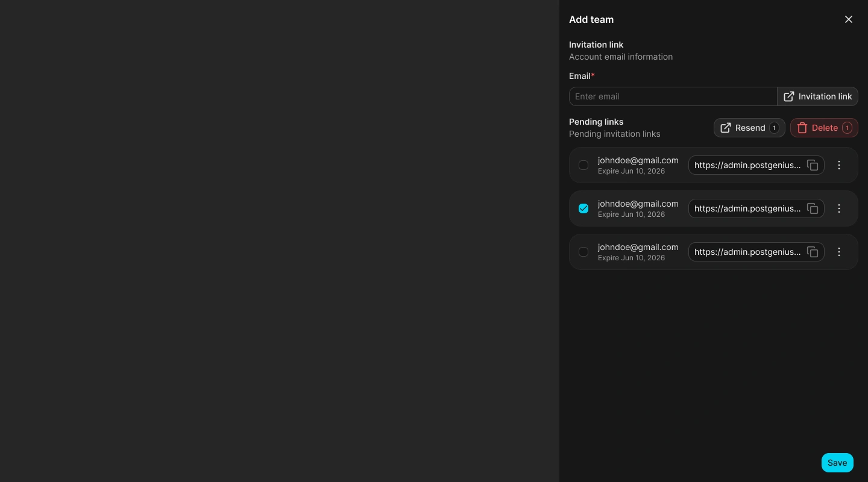Save the team settings

click(837, 463)
